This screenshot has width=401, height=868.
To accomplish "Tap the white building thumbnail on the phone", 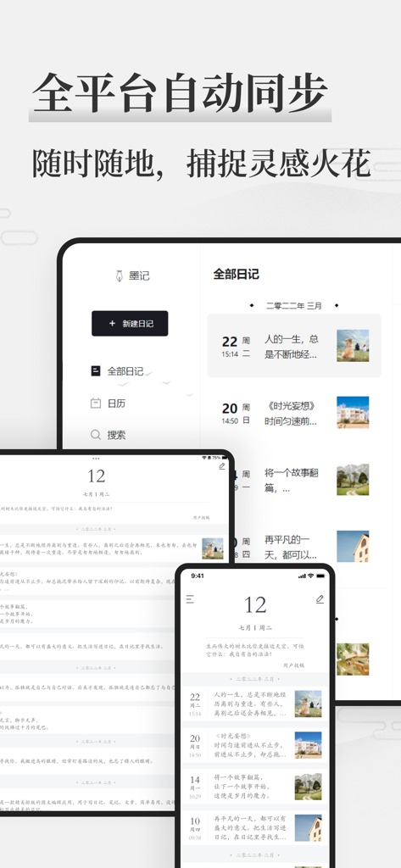I will click(309, 745).
